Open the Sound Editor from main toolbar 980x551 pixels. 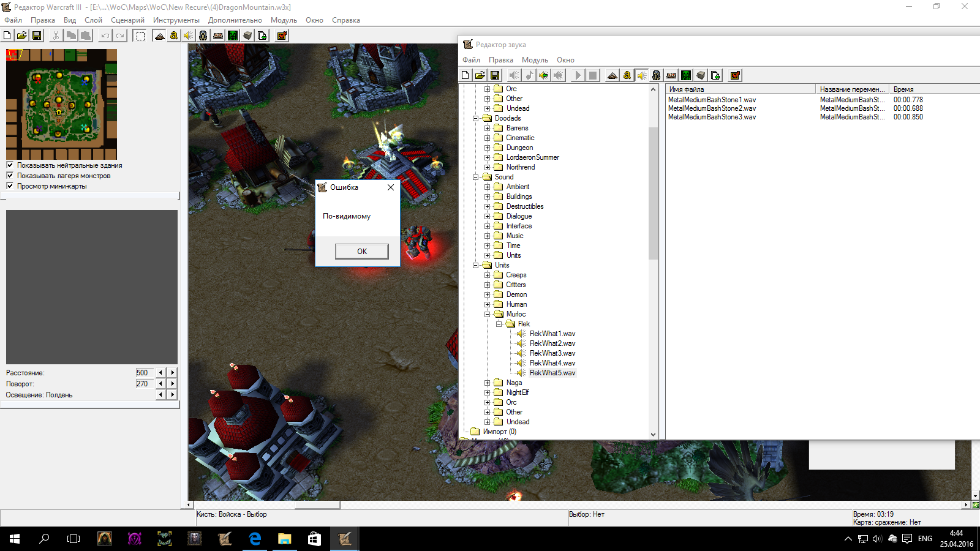tap(189, 36)
